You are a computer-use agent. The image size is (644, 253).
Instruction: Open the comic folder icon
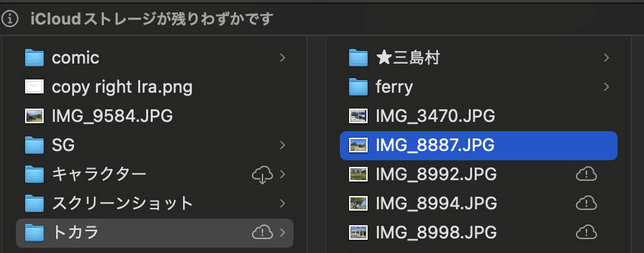[34, 58]
